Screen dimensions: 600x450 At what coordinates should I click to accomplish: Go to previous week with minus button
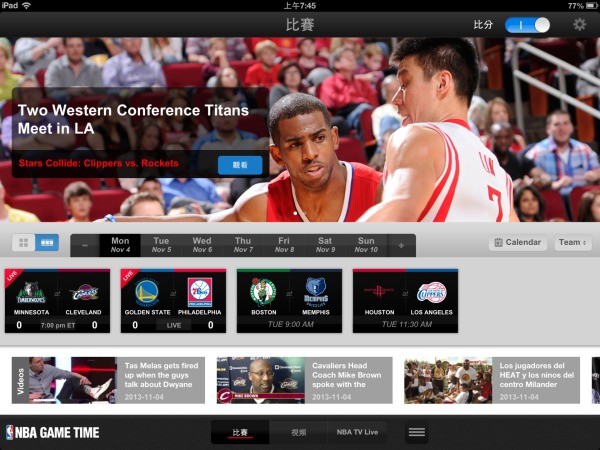(85, 245)
